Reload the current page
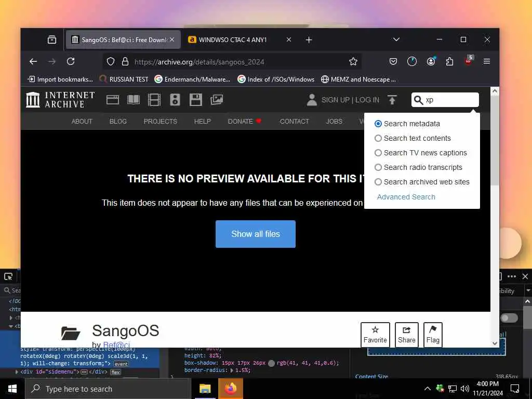 (x=71, y=61)
